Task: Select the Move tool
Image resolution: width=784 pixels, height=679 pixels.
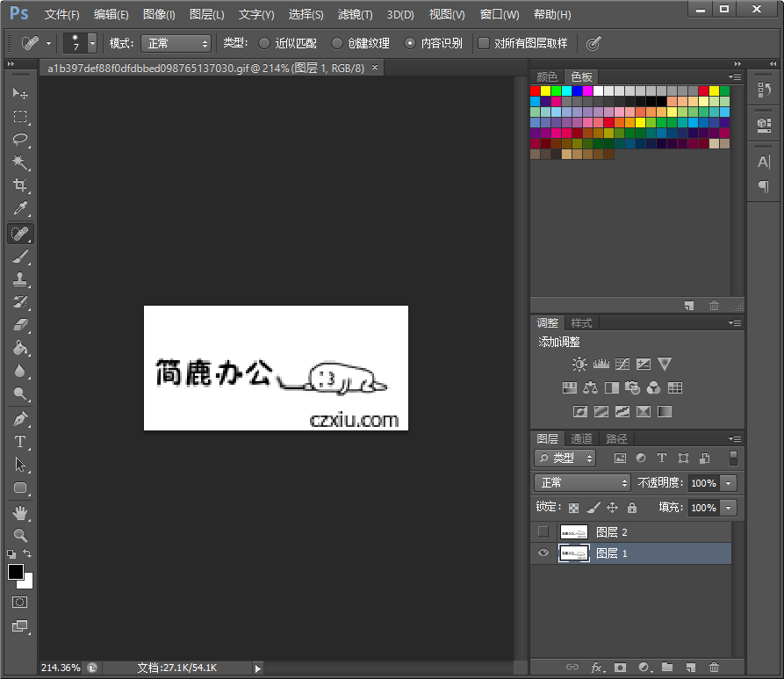Action: pos(21,93)
